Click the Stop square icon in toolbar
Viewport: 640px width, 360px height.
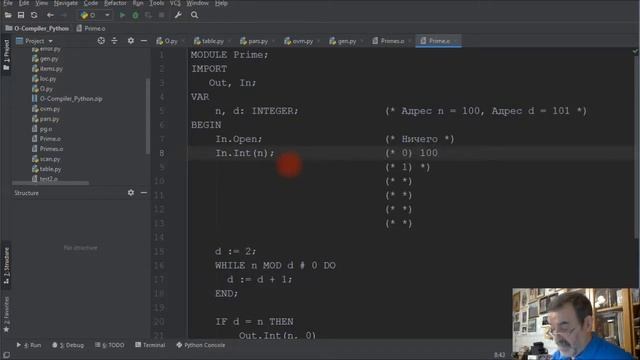tap(162, 15)
